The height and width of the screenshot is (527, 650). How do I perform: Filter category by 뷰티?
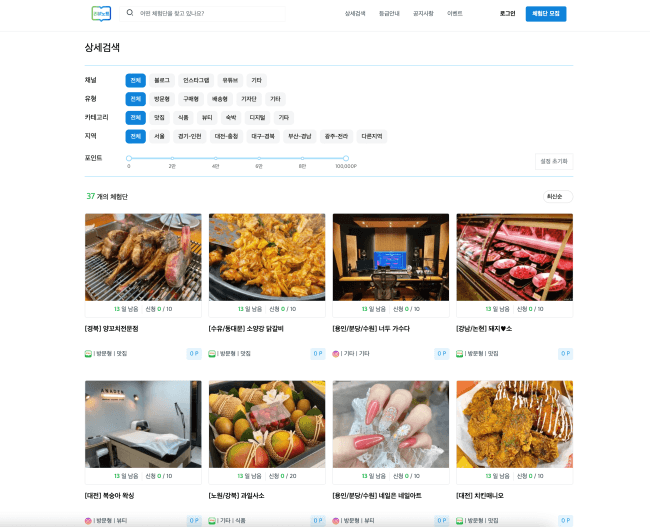click(x=207, y=118)
